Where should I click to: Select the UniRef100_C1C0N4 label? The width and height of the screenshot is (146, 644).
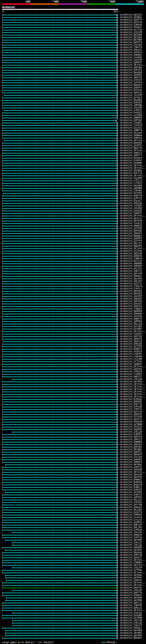[131, 359]
